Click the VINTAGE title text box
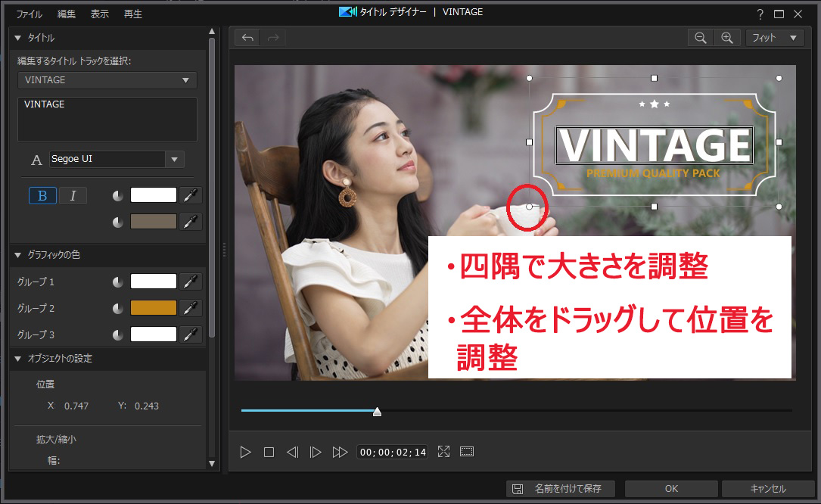821x504 pixels. (x=107, y=120)
